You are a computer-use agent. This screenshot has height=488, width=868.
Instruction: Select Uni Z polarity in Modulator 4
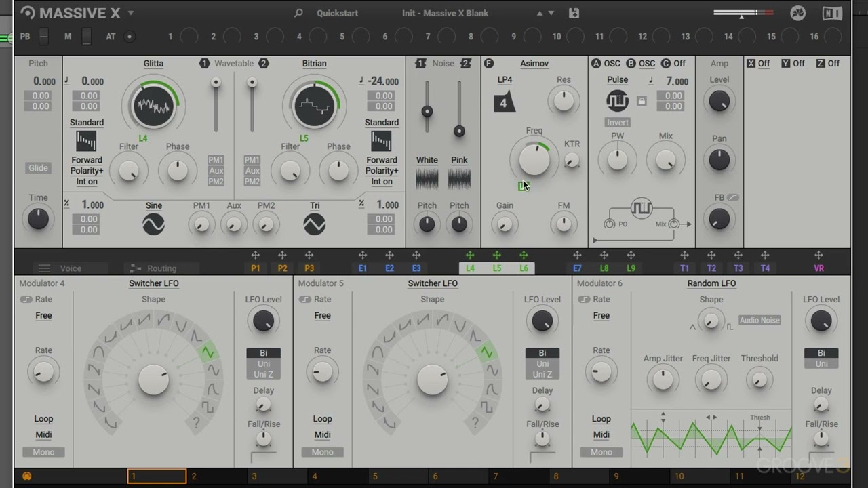263,374
